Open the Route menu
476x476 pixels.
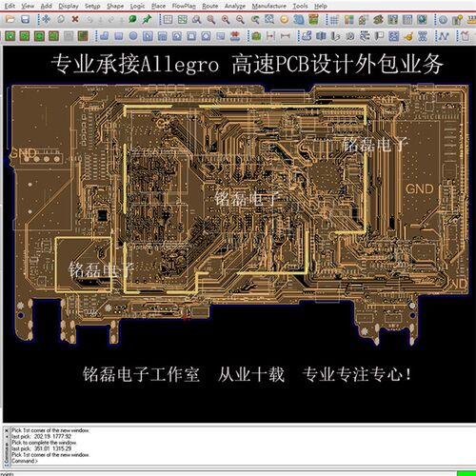coord(210,6)
